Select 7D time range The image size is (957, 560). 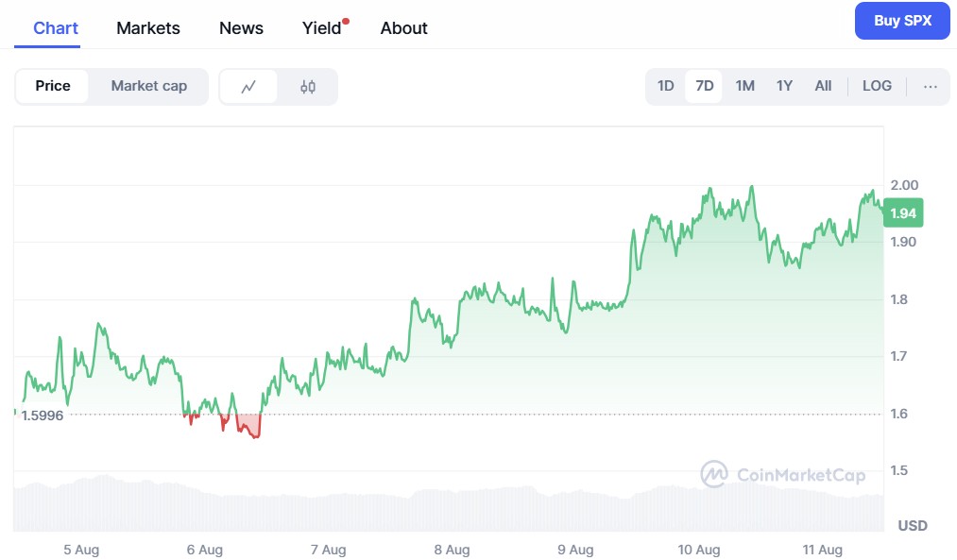point(704,86)
